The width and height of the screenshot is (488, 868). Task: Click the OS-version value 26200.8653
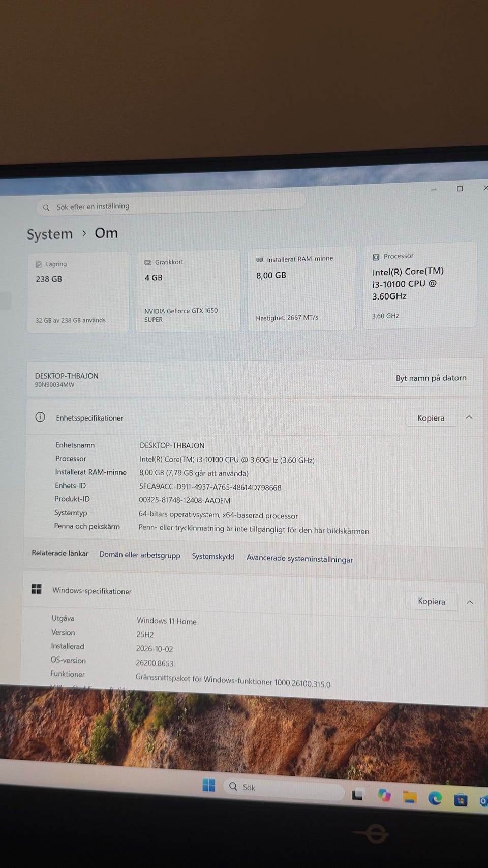tap(155, 663)
